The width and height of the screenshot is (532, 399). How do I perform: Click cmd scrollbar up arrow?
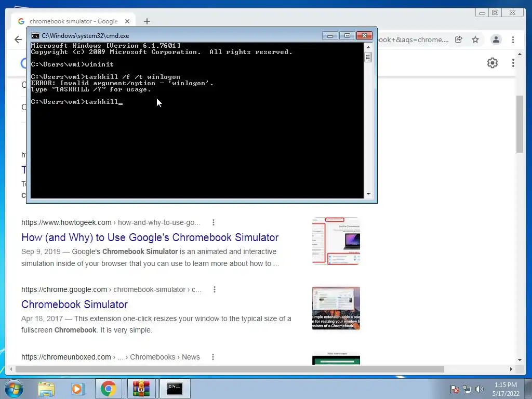(368, 47)
